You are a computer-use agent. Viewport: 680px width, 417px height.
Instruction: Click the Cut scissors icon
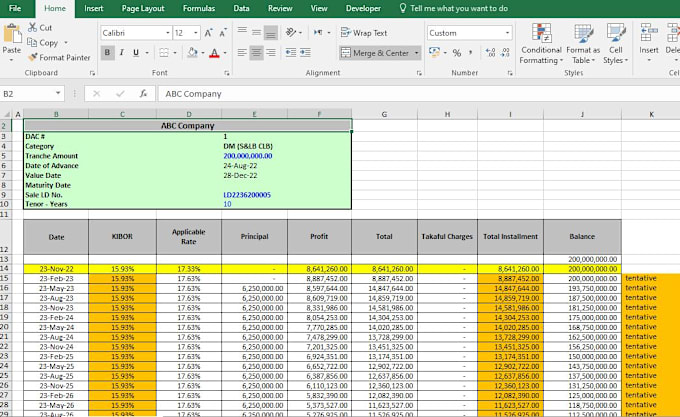33,27
